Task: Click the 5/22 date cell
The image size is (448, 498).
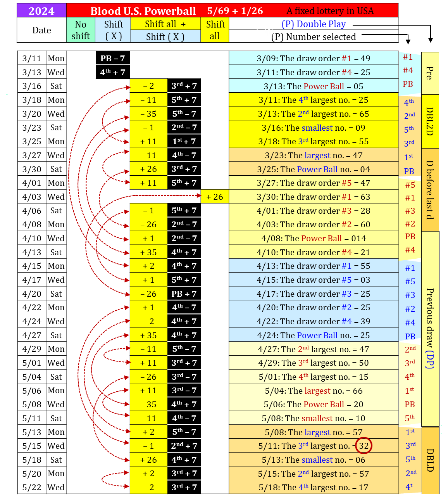Action: pos(32,487)
